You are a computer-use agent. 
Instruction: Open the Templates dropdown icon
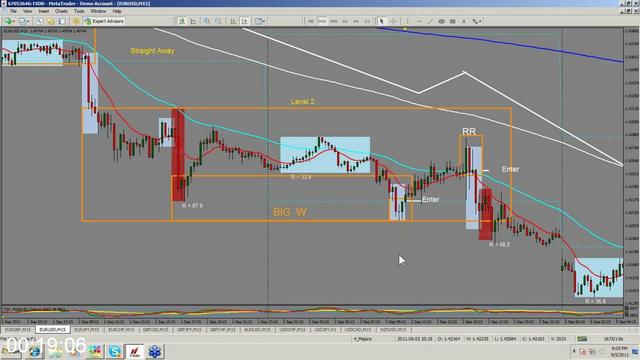[260, 21]
